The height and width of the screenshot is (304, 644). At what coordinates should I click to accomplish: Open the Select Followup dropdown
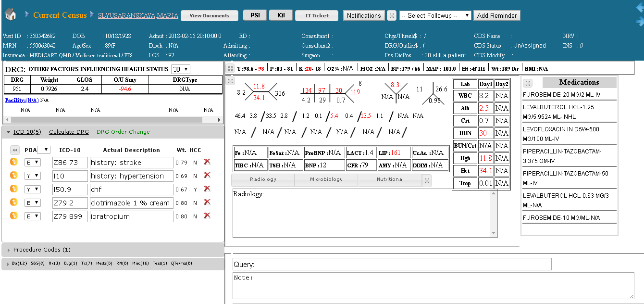pos(435,15)
